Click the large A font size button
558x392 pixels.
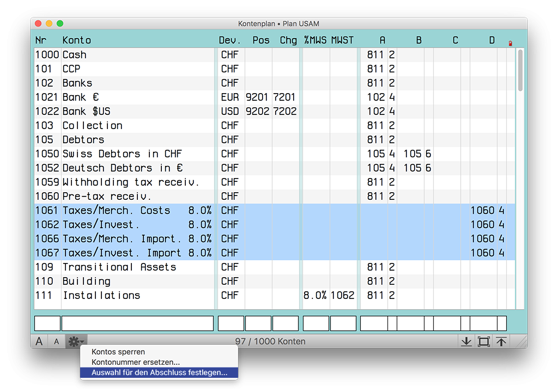(x=39, y=341)
